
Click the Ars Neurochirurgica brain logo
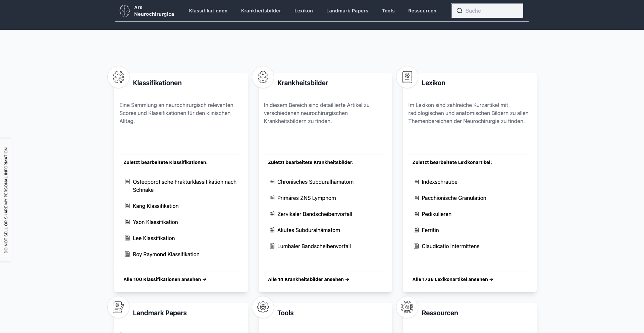tap(124, 11)
